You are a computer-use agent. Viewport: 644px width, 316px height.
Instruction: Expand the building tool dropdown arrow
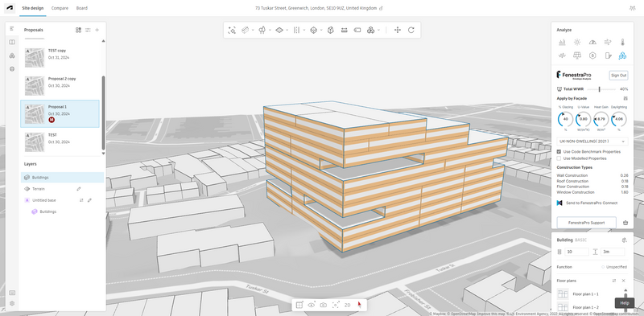coord(253,30)
